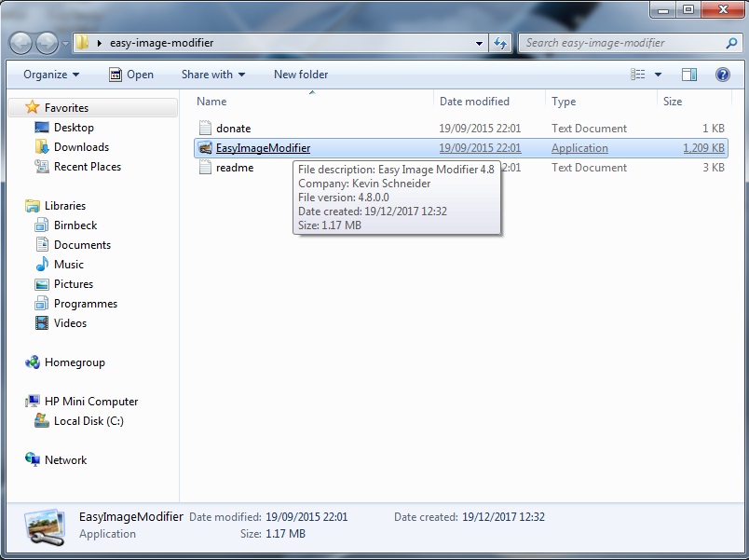This screenshot has width=749, height=560.
Task: Click the New folder button
Action: click(300, 75)
